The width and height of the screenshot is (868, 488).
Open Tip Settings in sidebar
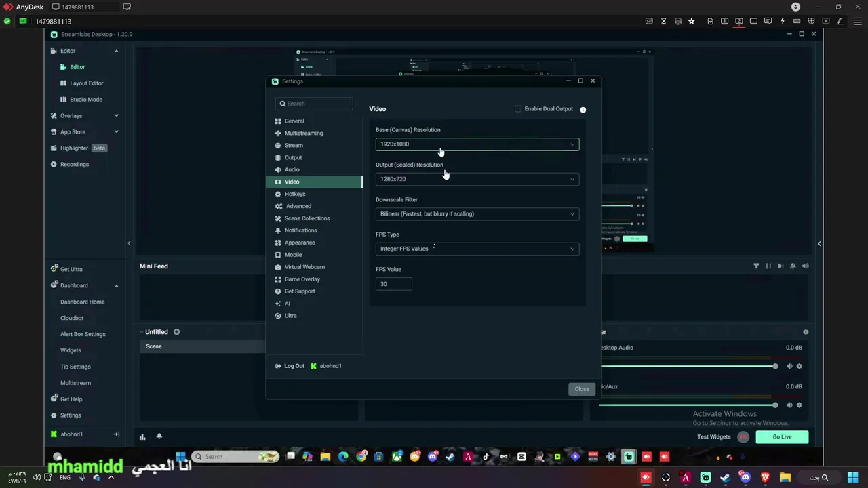coord(75,367)
